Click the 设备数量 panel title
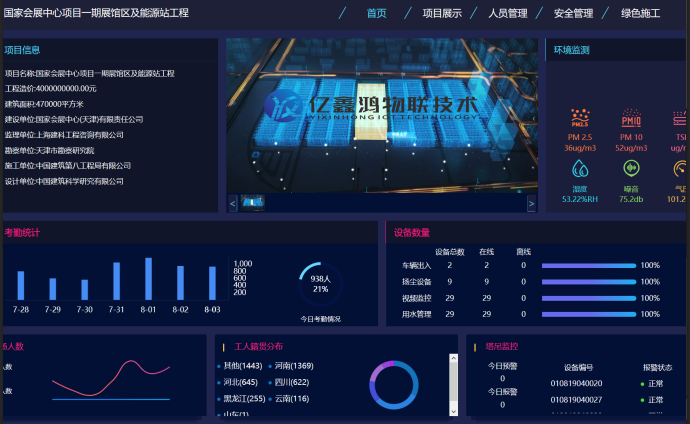Image resolution: width=690 pixels, height=424 pixels. click(412, 233)
